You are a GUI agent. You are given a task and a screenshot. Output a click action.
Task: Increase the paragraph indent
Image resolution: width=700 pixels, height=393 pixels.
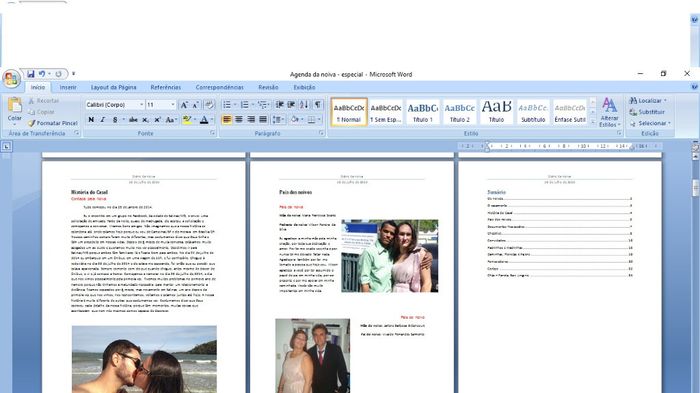[291, 105]
